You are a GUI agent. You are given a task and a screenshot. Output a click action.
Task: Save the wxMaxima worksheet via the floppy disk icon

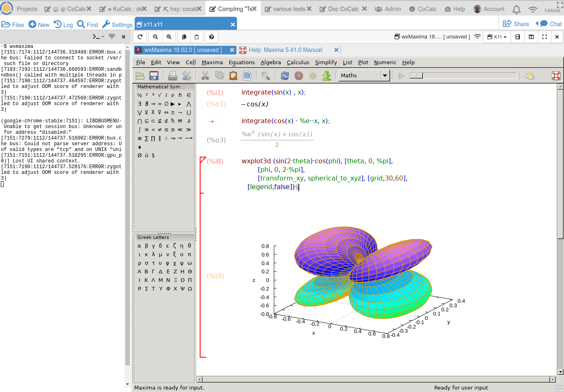(153, 76)
